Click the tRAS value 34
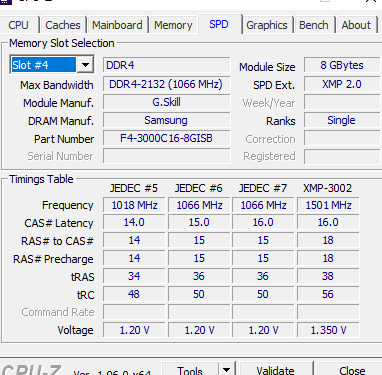 pyautogui.click(x=134, y=276)
